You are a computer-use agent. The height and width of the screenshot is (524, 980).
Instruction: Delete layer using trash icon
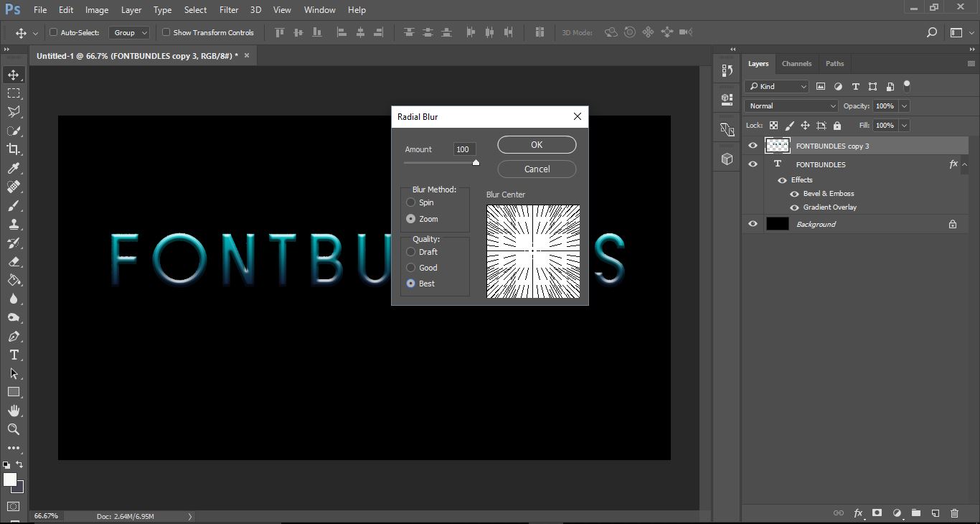click(954, 513)
